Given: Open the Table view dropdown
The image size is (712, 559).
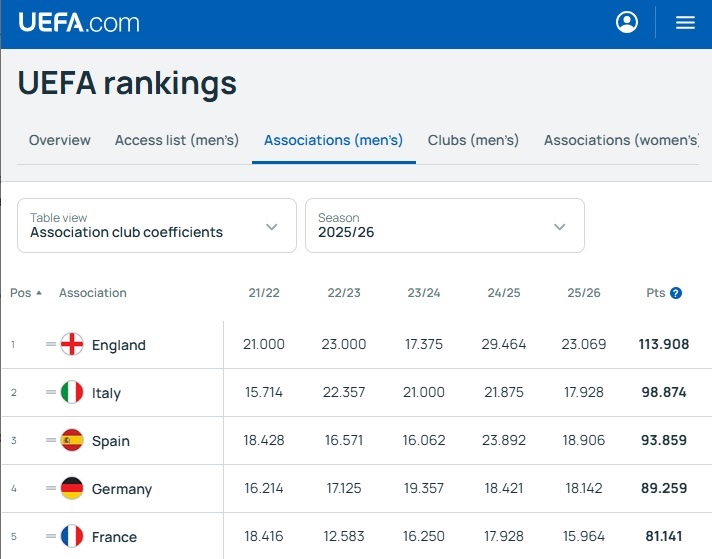Looking at the screenshot, I should point(157,225).
